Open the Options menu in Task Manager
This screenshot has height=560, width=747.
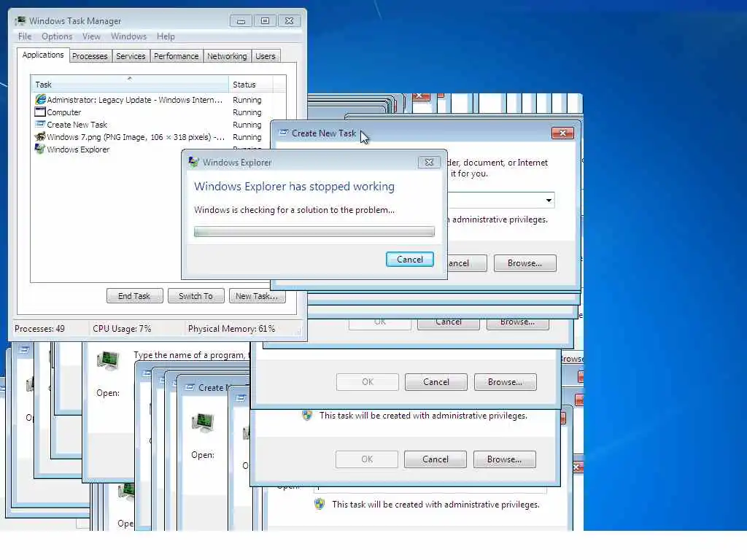tap(57, 36)
